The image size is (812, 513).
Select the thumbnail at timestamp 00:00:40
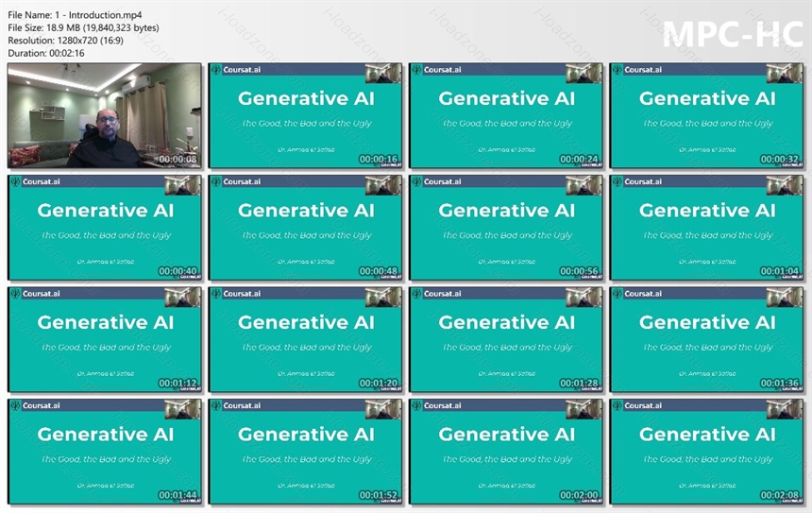pyautogui.click(x=105, y=228)
